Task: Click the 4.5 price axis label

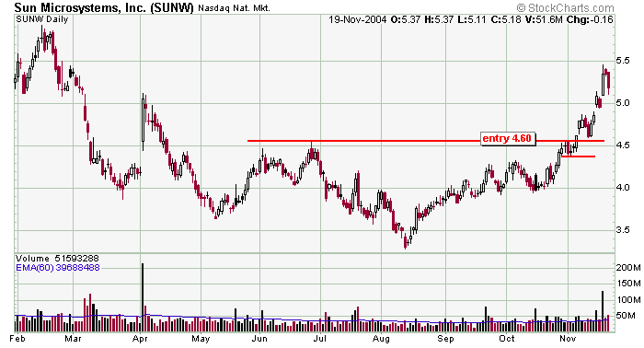Action: click(623, 145)
